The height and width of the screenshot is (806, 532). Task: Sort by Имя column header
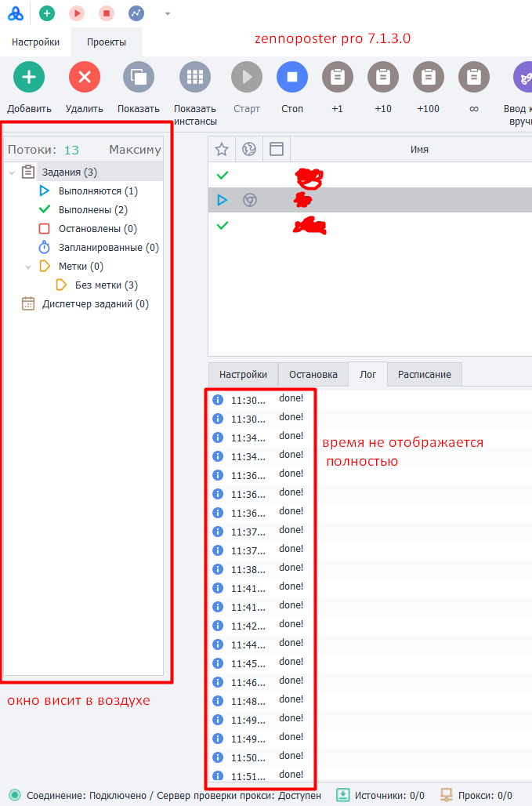click(x=419, y=149)
